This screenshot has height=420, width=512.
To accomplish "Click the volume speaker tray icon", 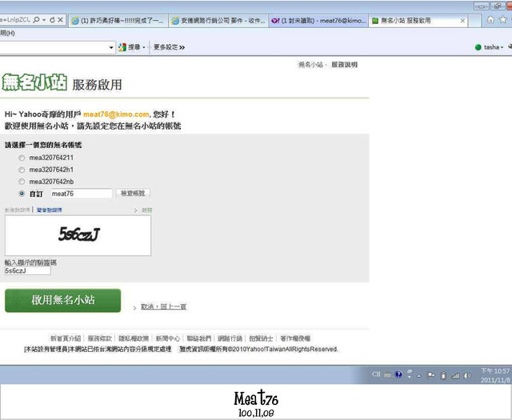I will point(467,375).
